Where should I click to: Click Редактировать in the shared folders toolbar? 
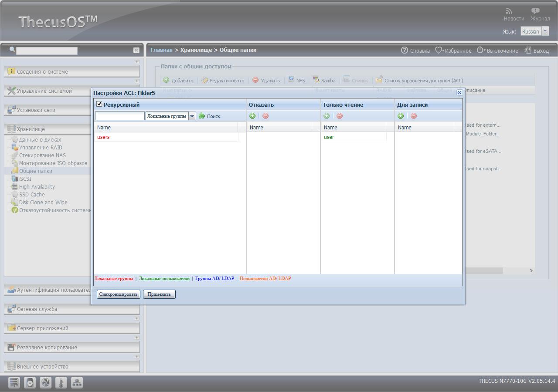(223, 81)
